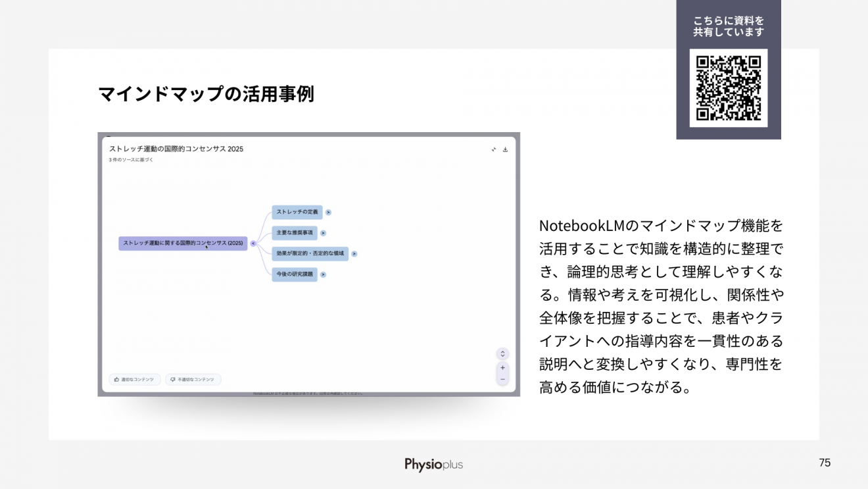The height and width of the screenshot is (489, 868).
Task: Click the expand/collapse all nodes button
Action: pyautogui.click(x=502, y=353)
